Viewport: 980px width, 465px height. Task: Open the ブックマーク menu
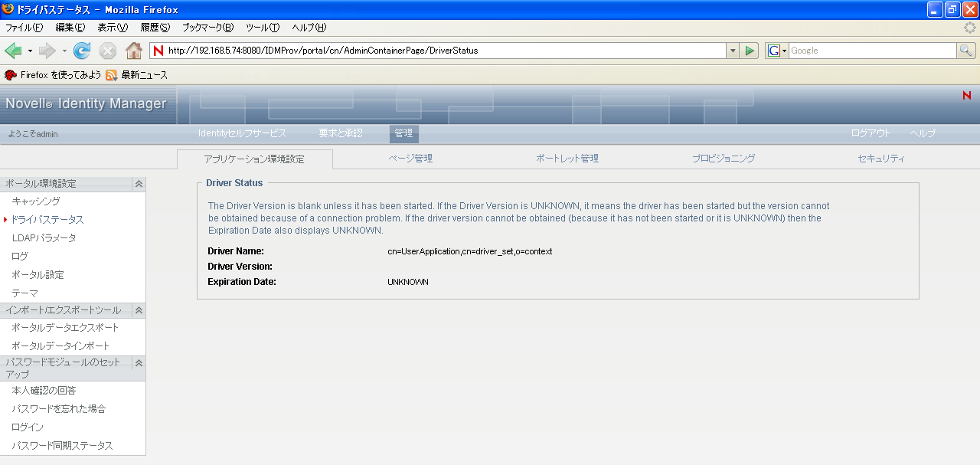207,28
